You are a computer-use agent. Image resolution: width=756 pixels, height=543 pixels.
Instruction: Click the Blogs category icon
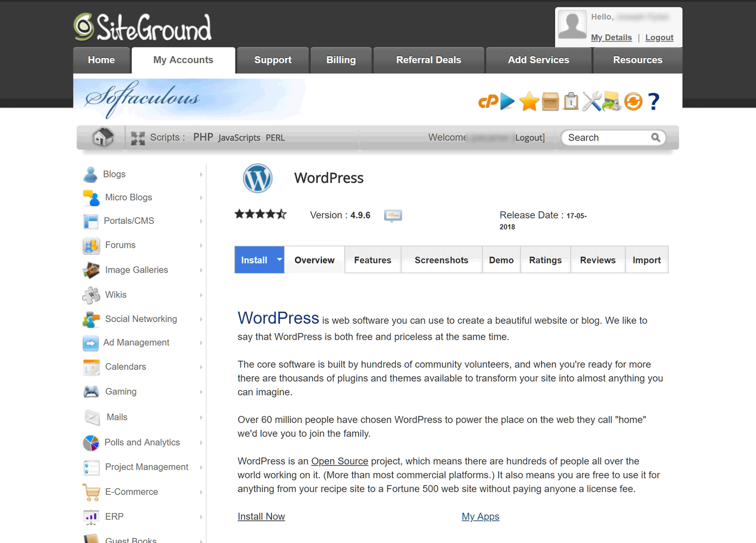[90, 174]
